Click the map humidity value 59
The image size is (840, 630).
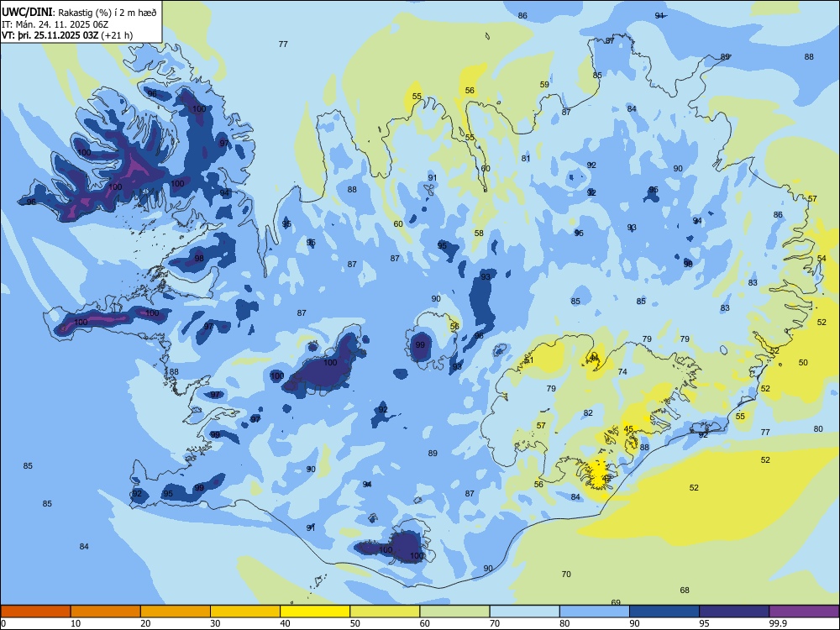coord(544,85)
